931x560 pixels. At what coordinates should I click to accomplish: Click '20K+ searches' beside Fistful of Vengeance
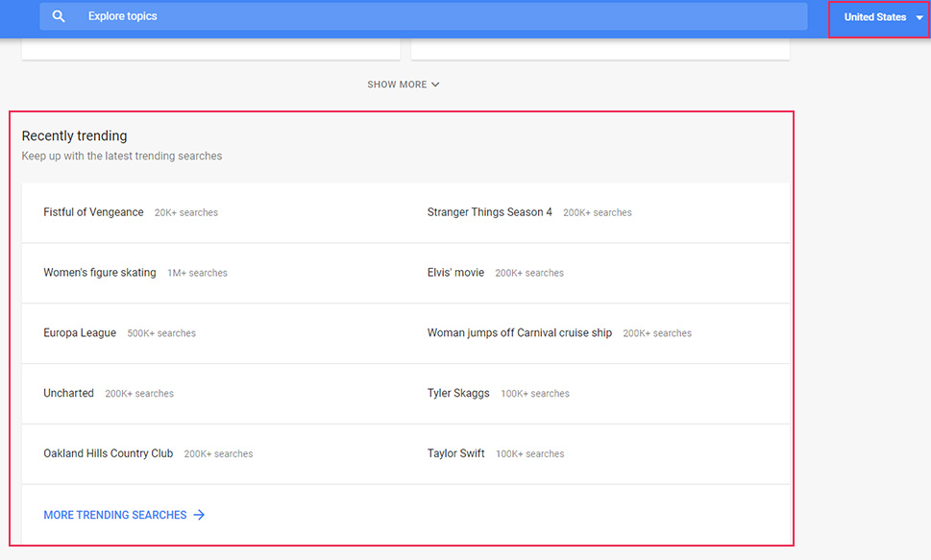pos(185,212)
